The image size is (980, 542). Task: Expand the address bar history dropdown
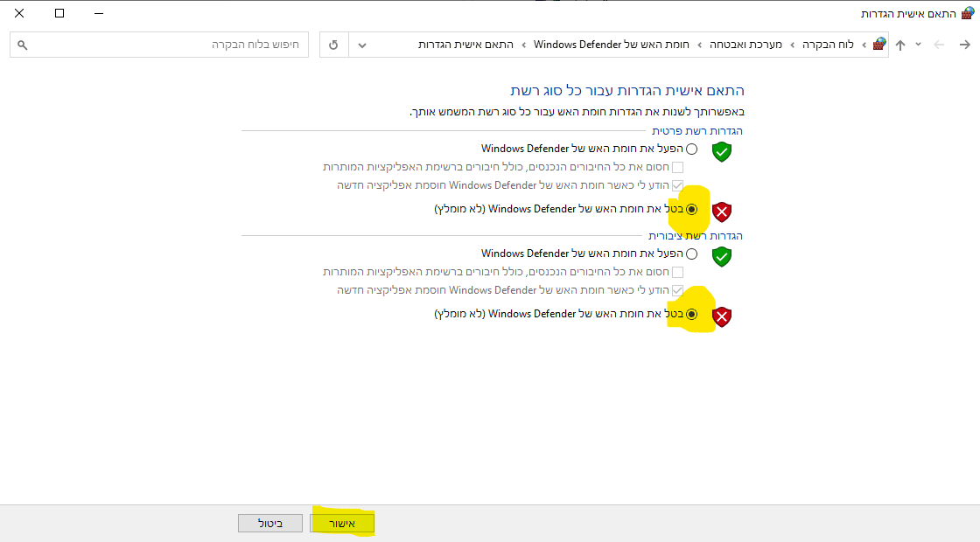(362, 45)
